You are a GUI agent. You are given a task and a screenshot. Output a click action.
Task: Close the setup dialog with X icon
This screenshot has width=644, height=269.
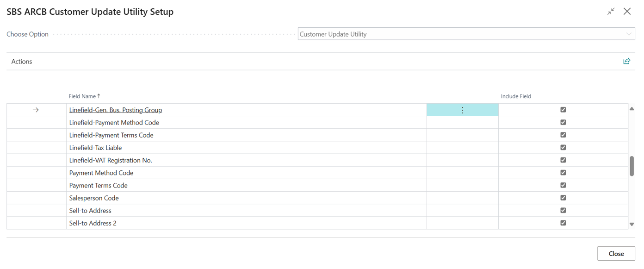(627, 12)
